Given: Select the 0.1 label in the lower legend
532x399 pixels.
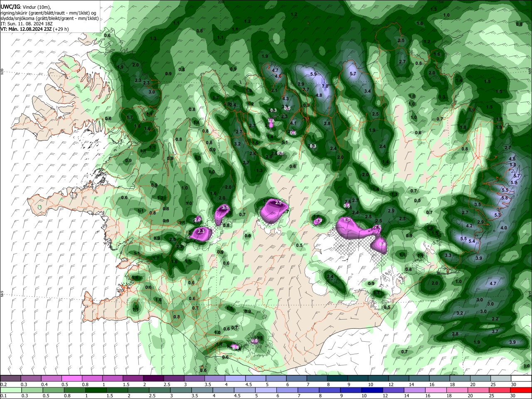Looking at the screenshot, I should pyautogui.click(x=4, y=396).
